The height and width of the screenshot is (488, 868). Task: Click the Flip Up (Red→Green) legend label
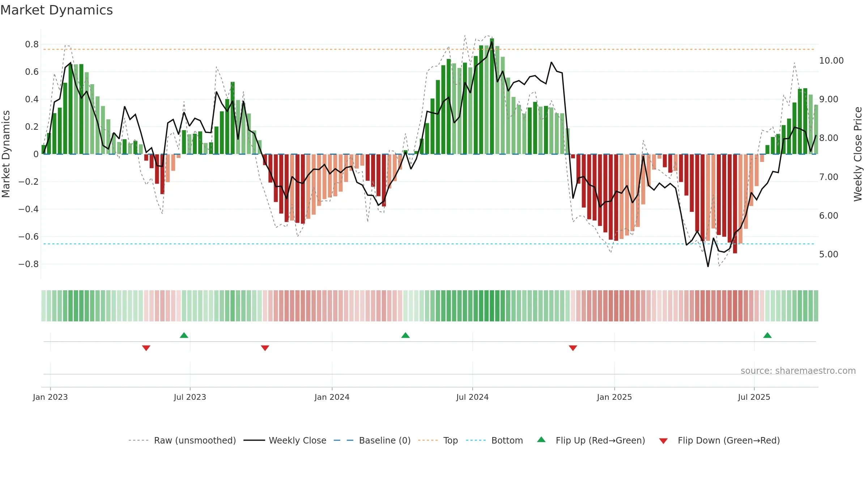[600, 440]
